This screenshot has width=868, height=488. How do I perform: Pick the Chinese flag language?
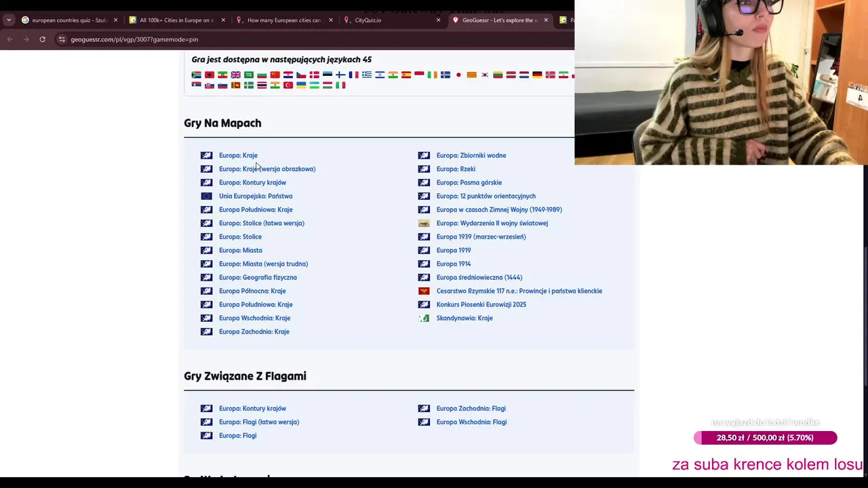pyautogui.click(x=275, y=75)
